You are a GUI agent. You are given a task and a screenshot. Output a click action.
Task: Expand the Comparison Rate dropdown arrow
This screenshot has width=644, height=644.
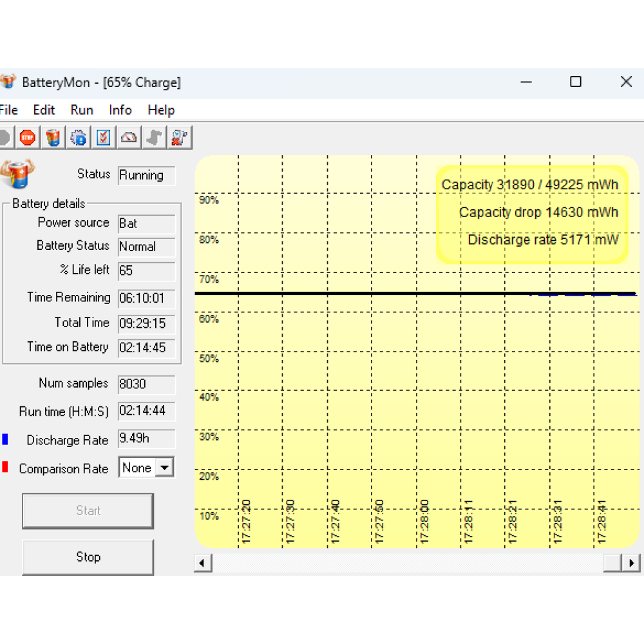pyautogui.click(x=166, y=468)
